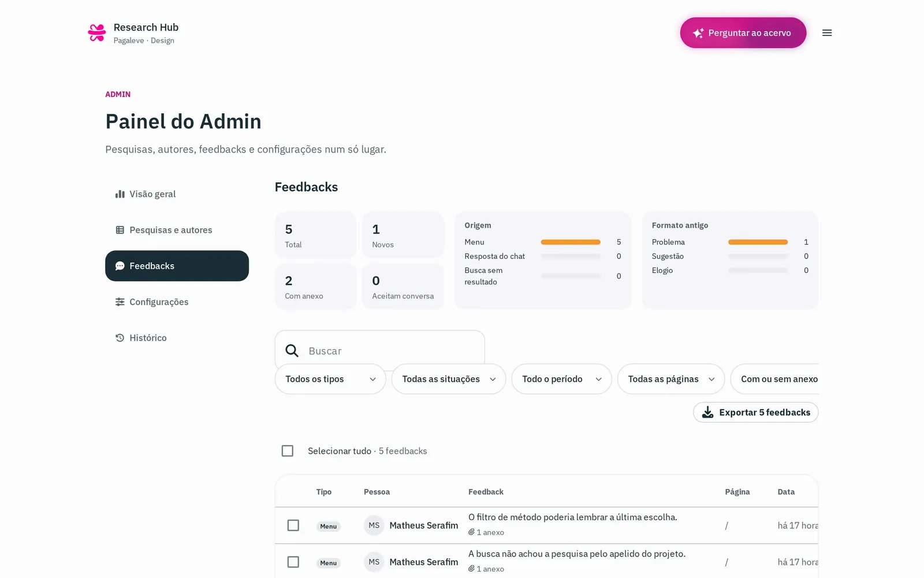The height and width of the screenshot is (578, 924).
Task: Click the Novos stat card
Action: (403, 235)
